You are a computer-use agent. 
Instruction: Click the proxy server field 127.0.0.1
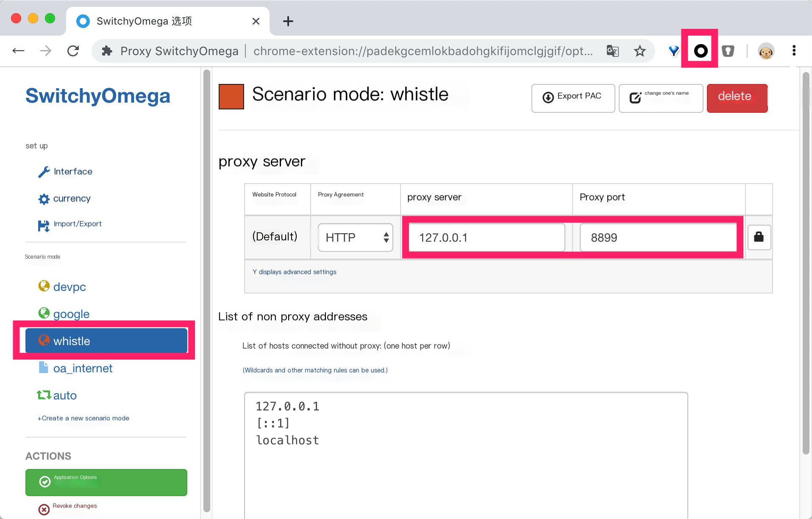(x=487, y=237)
